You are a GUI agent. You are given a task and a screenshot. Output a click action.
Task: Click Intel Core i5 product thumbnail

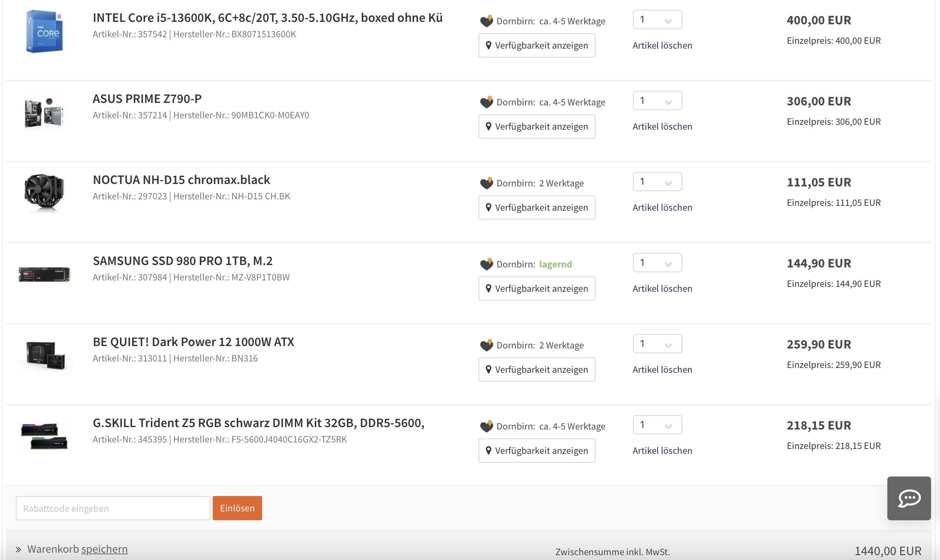[x=45, y=32]
